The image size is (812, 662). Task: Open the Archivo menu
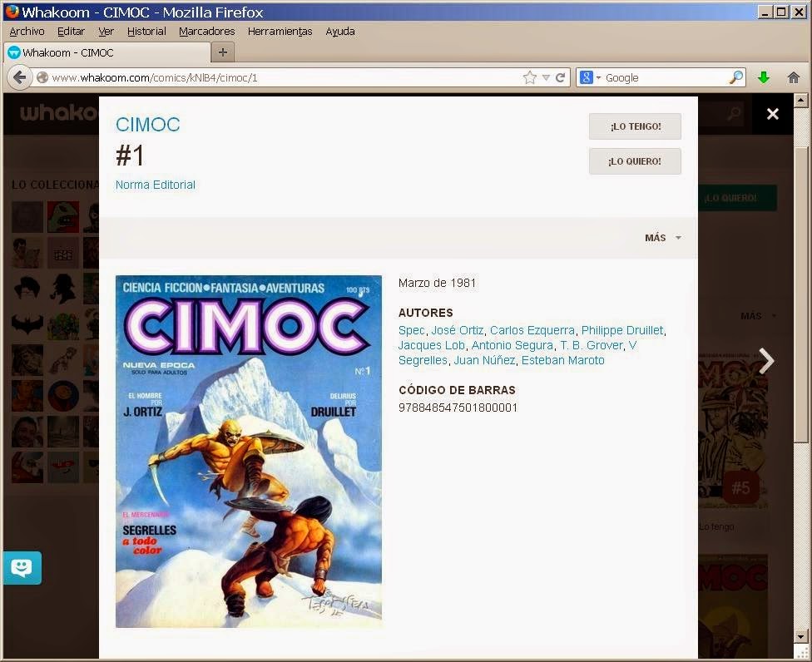coord(27,31)
